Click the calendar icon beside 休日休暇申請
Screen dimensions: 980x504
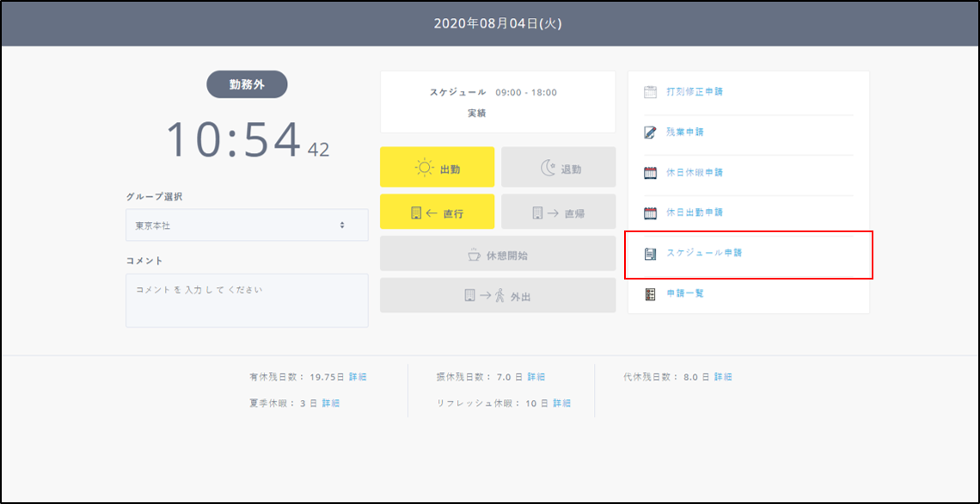click(650, 172)
